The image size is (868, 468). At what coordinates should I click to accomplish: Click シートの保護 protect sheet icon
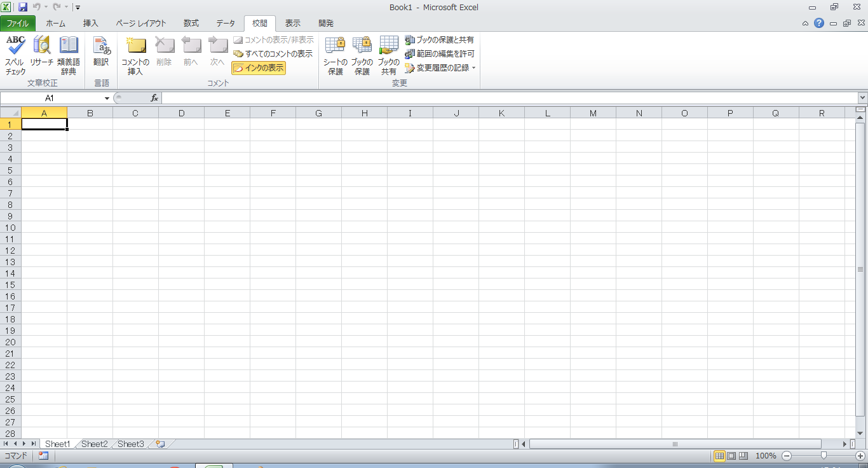(335, 55)
